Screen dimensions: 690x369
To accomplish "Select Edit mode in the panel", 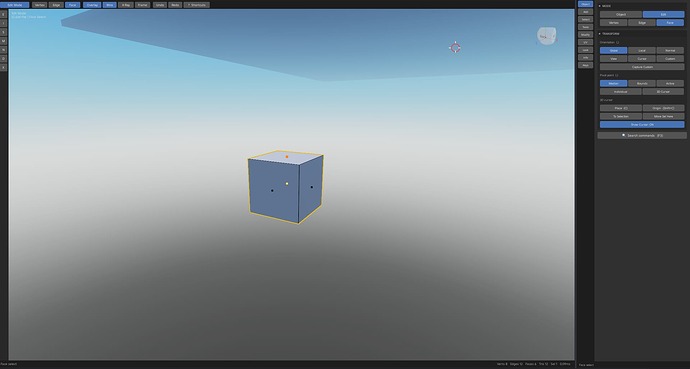I will 664,15.
